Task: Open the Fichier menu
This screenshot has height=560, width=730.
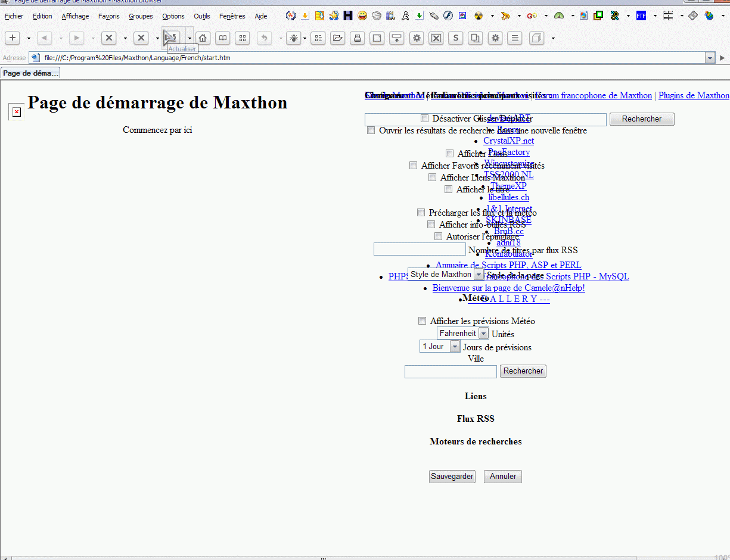Action: coord(14,16)
